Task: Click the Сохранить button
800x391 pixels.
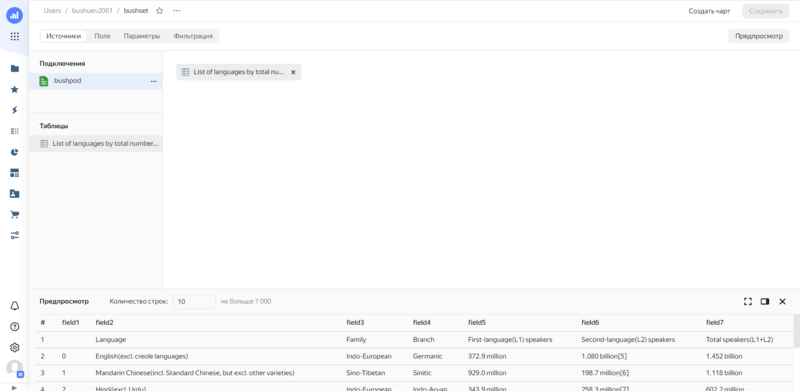Action: (766, 11)
